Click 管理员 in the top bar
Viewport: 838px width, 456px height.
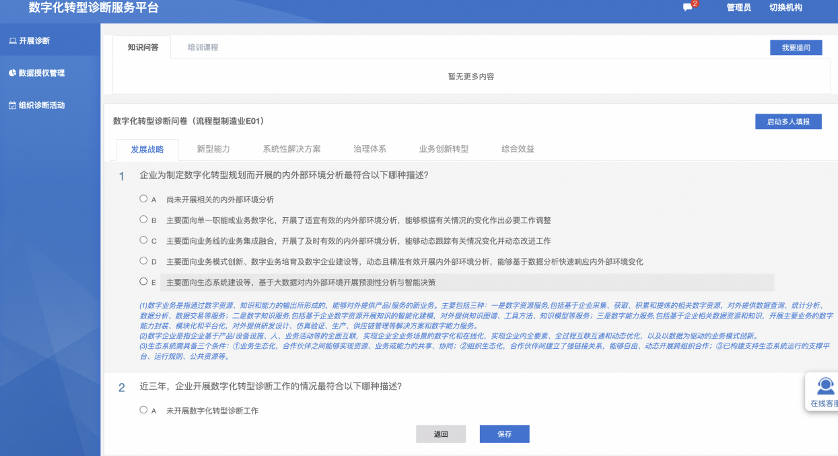click(x=739, y=7)
